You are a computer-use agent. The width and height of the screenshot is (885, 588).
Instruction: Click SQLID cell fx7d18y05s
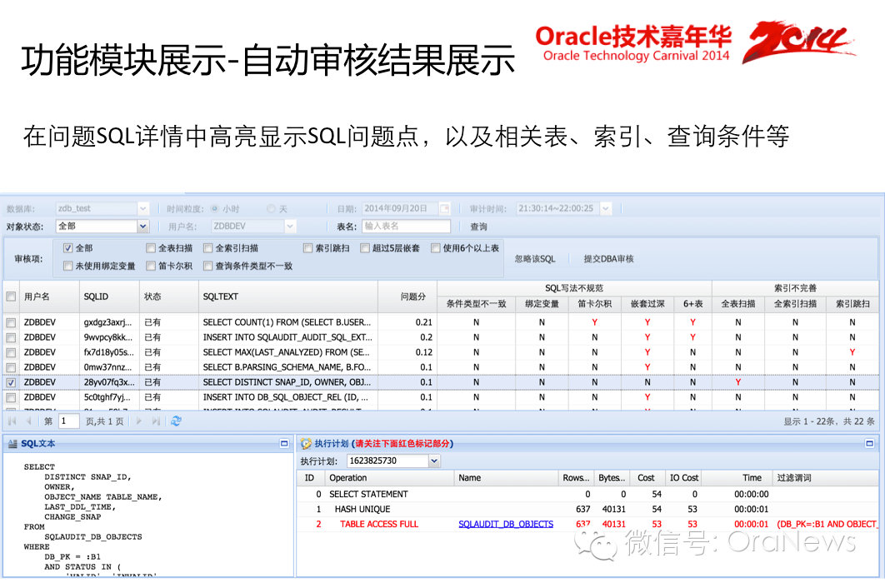109,352
